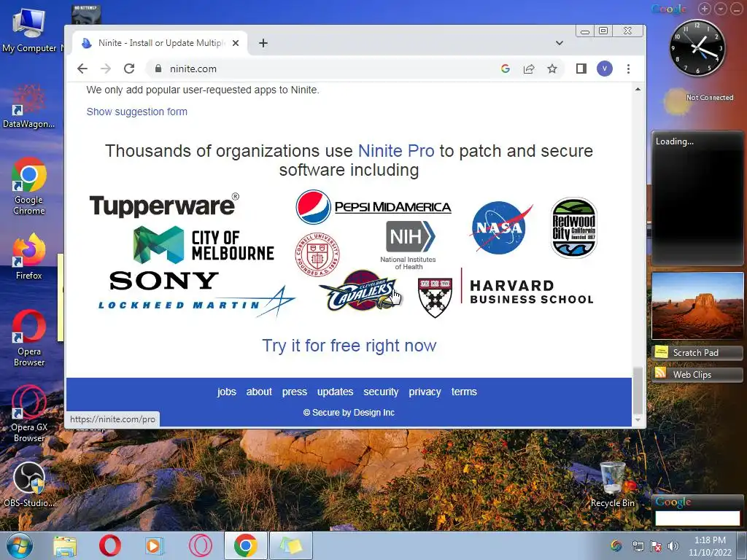The image size is (747, 560).
Task: Click the Lockheed Martin logo
Action: coord(196,302)
